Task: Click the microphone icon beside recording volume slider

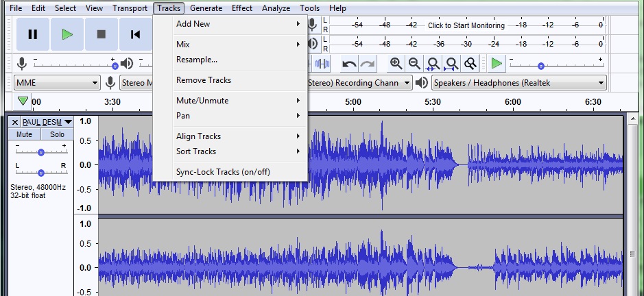Action: click(22, 64)
